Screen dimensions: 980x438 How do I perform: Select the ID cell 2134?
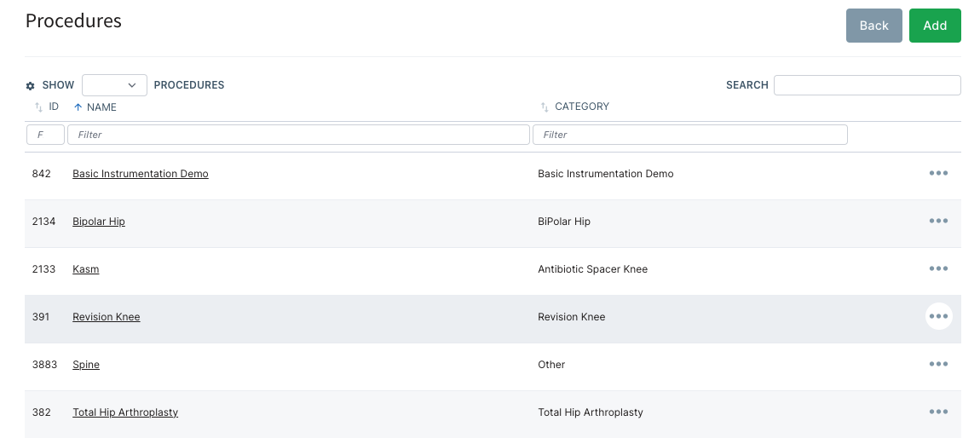[43, 222]
